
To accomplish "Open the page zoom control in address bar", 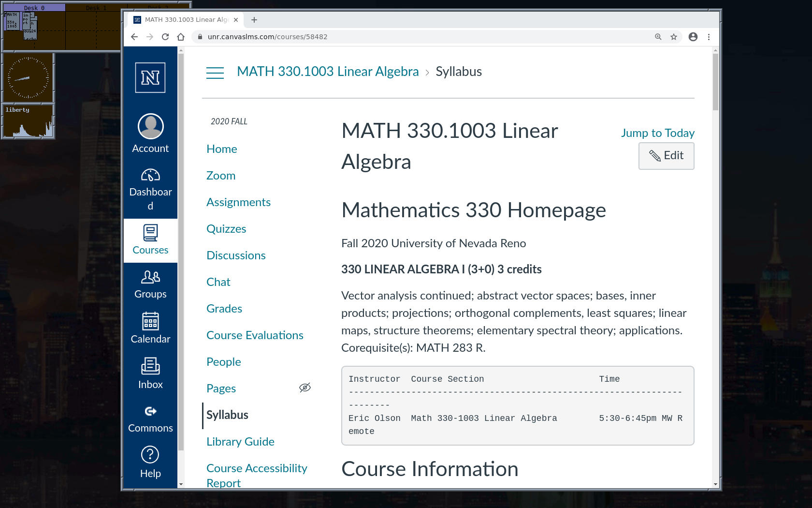I will pyautogui.click(x=658, y=36).
